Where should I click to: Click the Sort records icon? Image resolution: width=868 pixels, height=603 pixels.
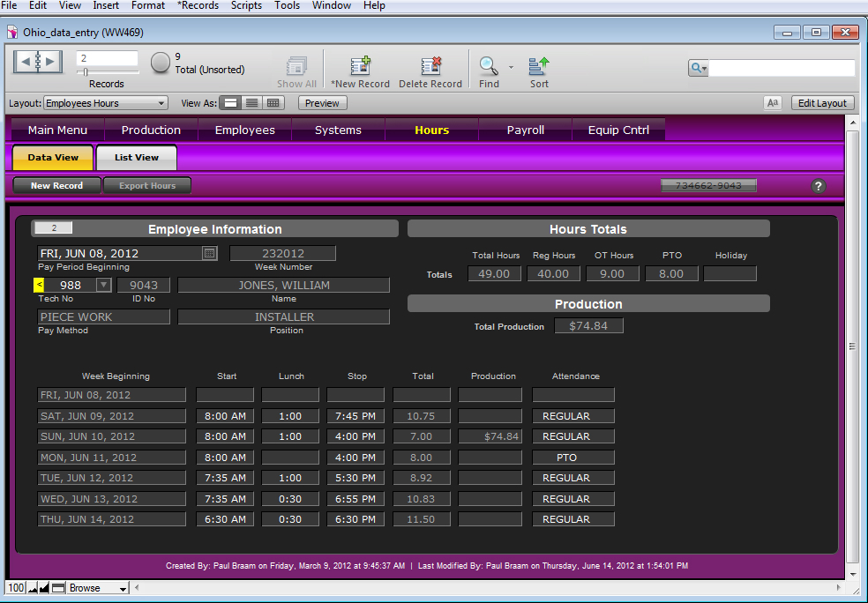click(x=539, y=67)
